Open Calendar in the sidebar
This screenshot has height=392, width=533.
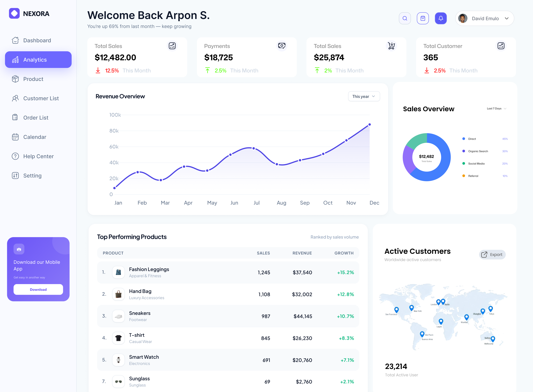(38, 137)
